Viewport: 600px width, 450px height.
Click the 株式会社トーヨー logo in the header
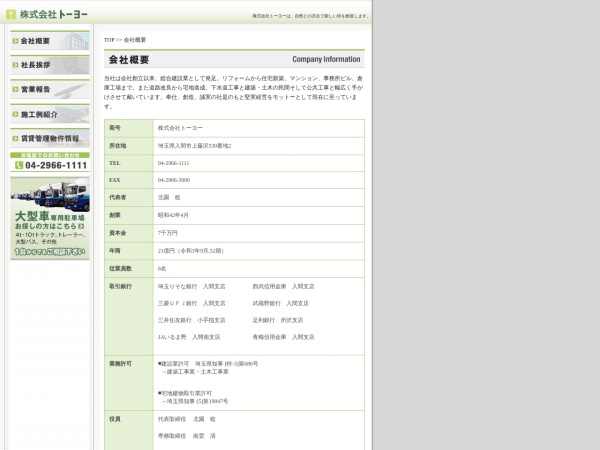tap(47, 15)
